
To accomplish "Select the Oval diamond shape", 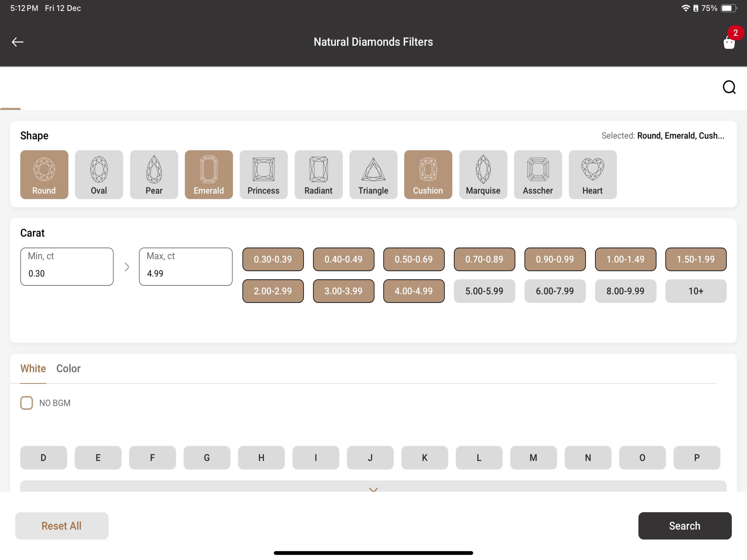I will tap(99, 174).
